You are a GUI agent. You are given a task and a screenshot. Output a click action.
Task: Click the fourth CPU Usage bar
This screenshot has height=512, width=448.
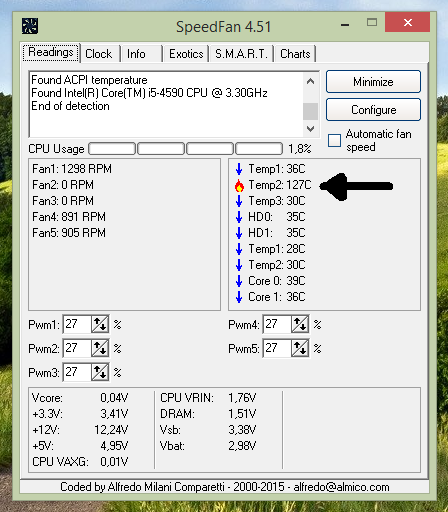[x=259, y=149]
